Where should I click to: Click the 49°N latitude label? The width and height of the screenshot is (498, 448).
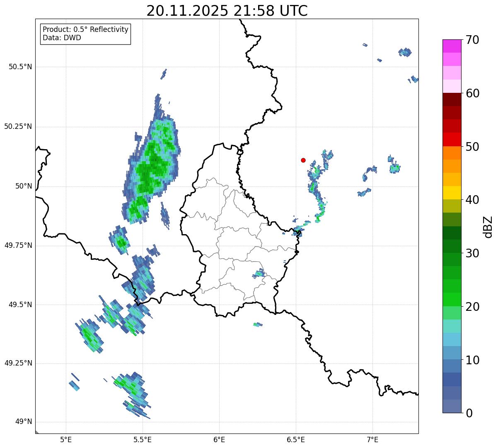tap(24, 421)
